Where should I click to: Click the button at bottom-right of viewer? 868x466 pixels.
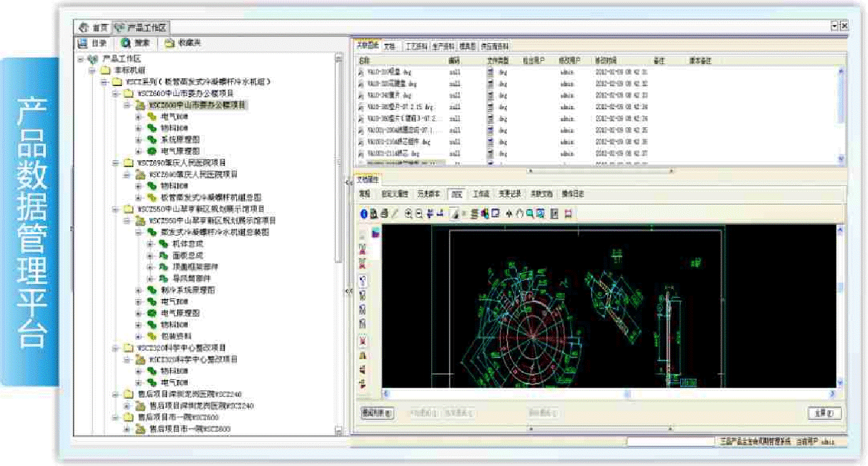(823, 413)
